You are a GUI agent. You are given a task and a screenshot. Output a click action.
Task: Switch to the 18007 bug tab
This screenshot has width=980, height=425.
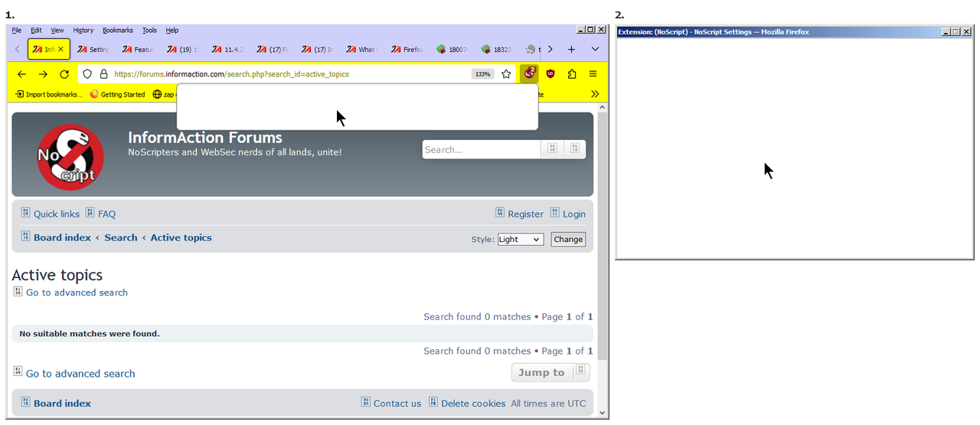(x=452, y=49)
